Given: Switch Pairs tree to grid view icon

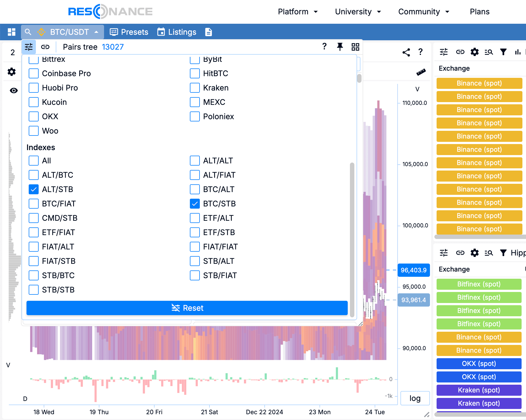Looking at the screenshot, I should pyautogui.click(x=355, y=47).
